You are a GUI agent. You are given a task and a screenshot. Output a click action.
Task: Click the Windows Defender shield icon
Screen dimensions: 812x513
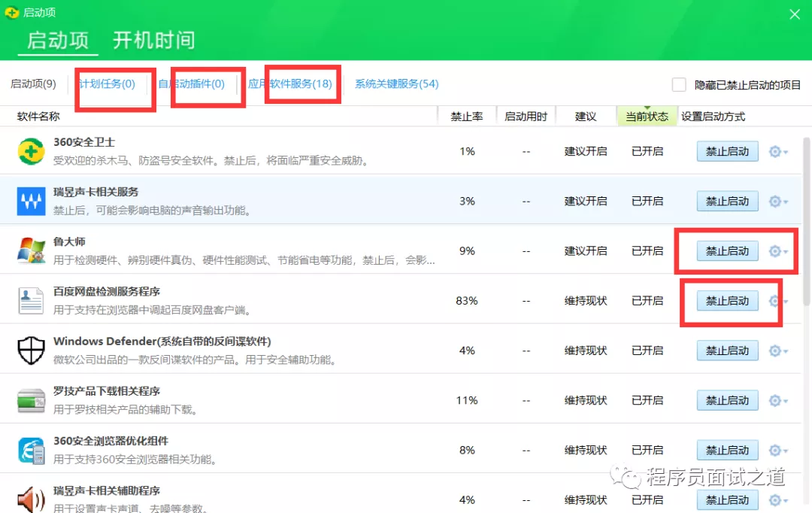[x=31, y=351]
